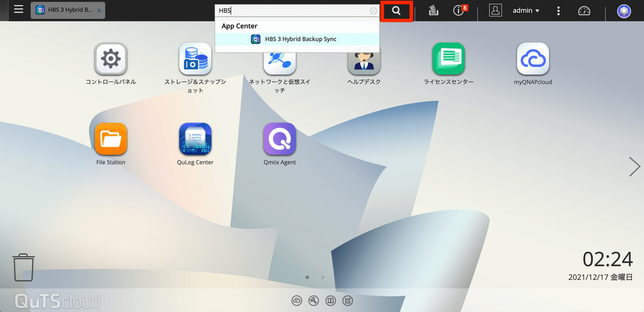Open the dashboard gauge icon

(584, 11)
